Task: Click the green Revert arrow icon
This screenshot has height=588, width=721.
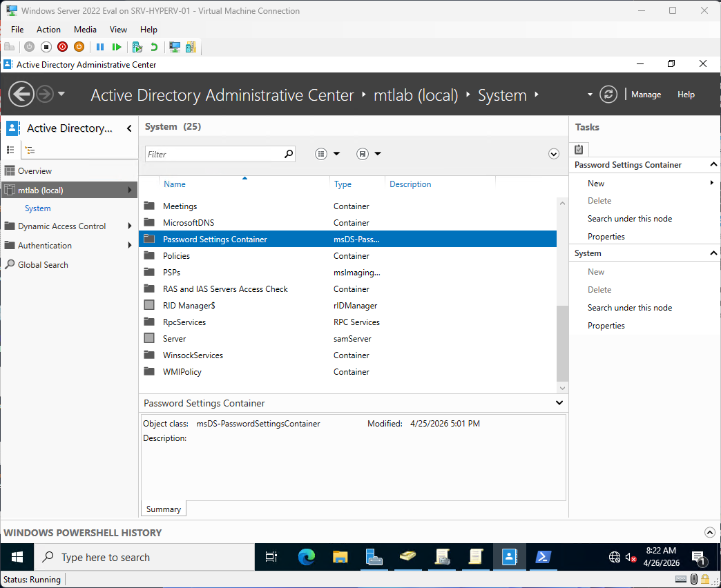Action: (x=154, y=47)
